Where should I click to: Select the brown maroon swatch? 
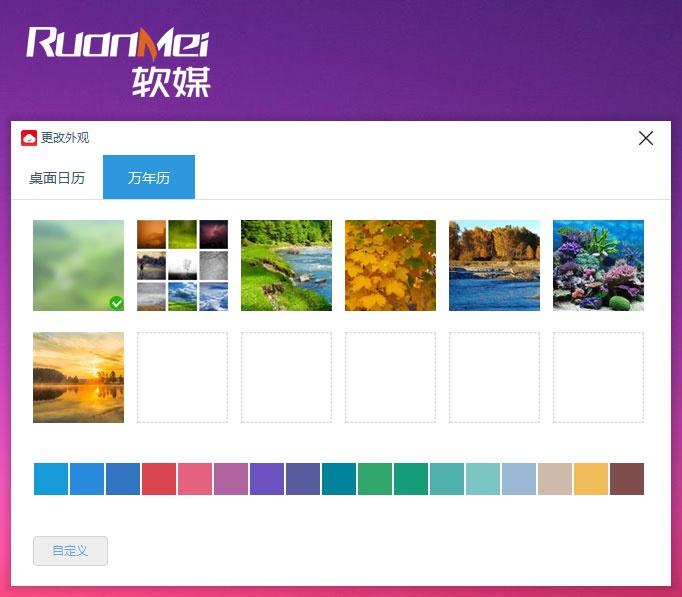coord(627,479)
